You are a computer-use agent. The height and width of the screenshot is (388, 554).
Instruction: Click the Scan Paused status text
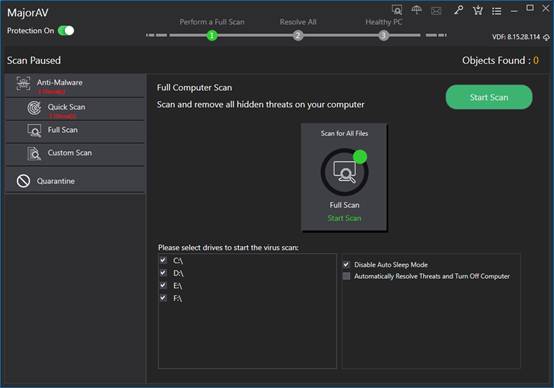pos(34,60)
